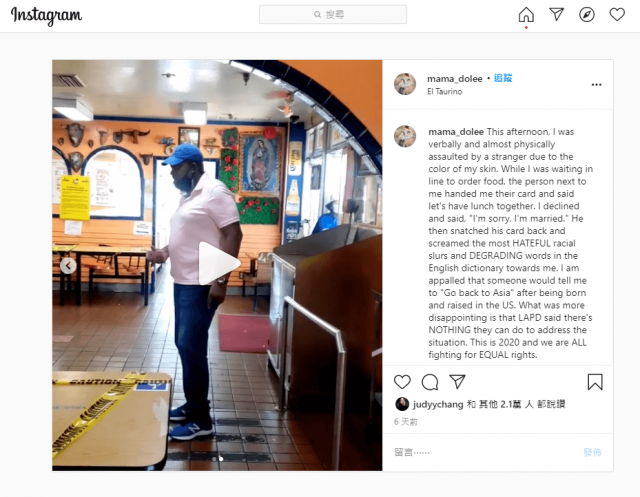Save post with the bookmark icon
The image size is (640, 497).
coord(595,382)
